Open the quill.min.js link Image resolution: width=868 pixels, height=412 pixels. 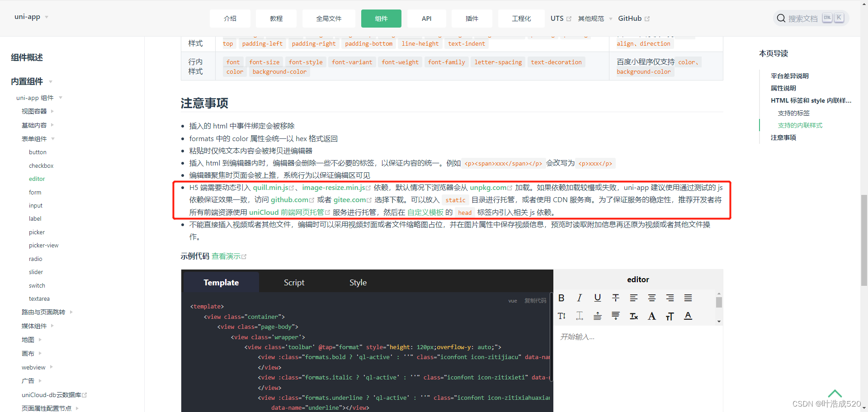click(273, 188)
